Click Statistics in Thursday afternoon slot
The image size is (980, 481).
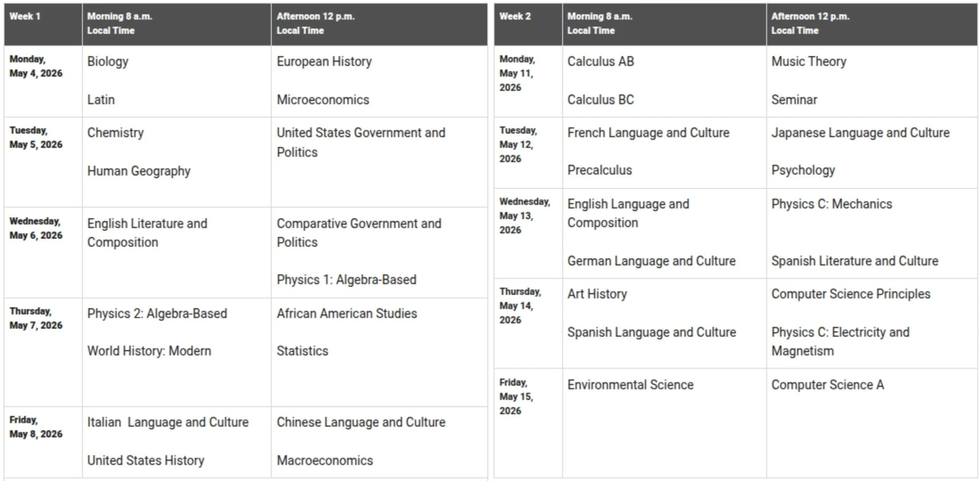pyautogui.click(x=302, y=351)
